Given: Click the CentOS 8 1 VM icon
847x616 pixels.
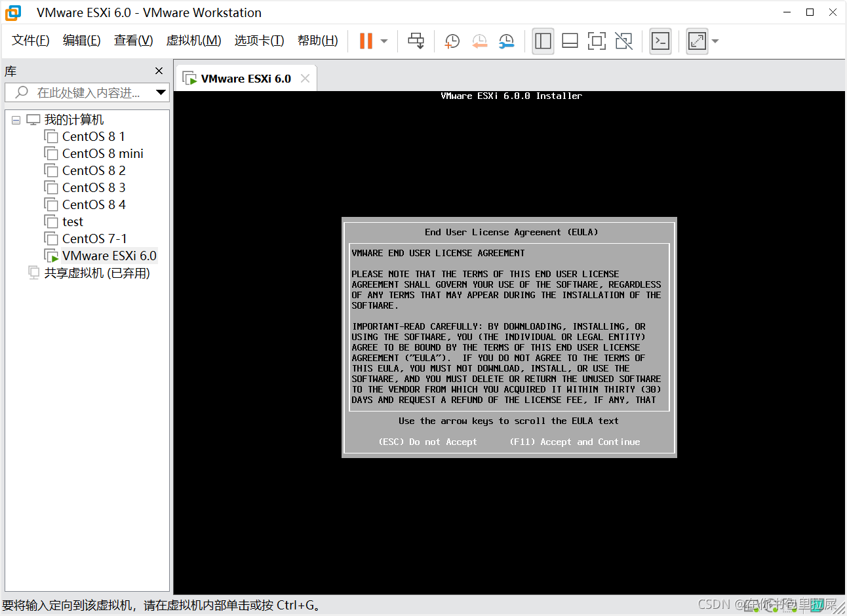Looking at the screenshot, I should pyautogui.click(x=51, y=136).
